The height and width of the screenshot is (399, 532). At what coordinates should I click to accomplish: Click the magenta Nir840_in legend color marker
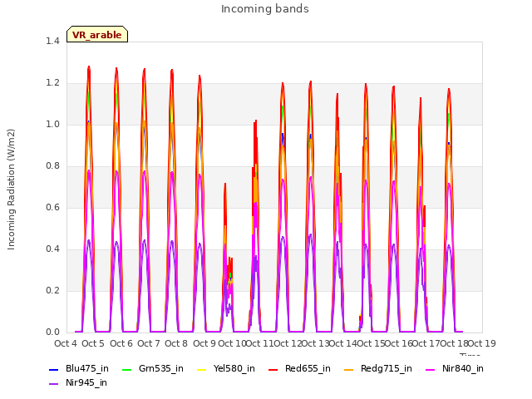pos(431,369)
